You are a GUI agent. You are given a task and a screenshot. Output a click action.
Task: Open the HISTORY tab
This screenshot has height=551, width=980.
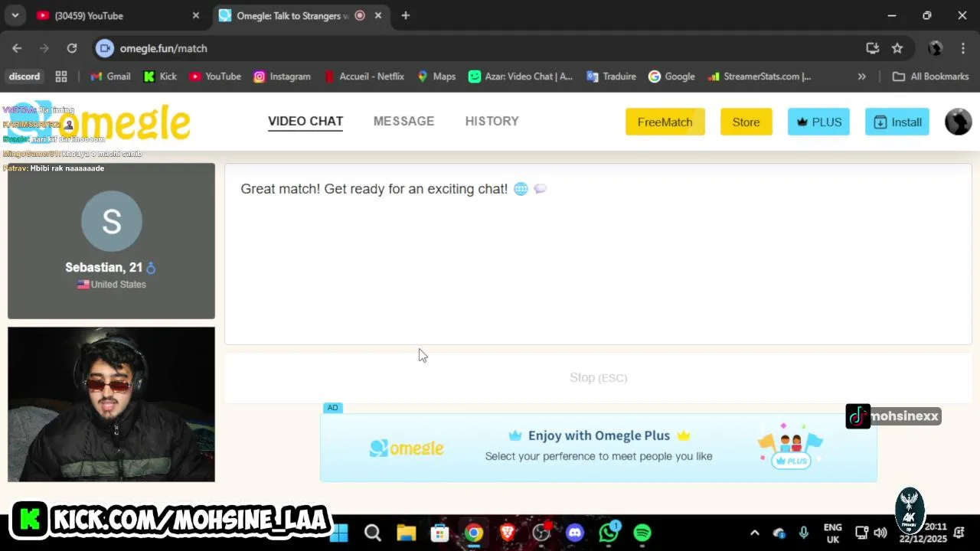(x=492, y=121)
